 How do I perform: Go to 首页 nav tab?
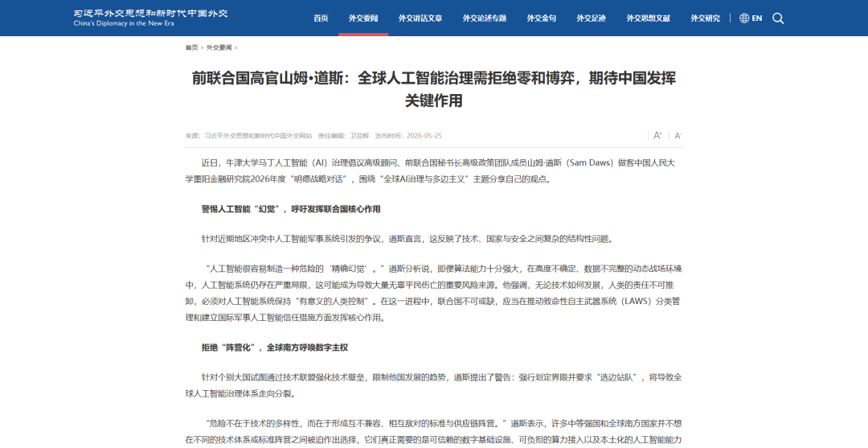321,18
